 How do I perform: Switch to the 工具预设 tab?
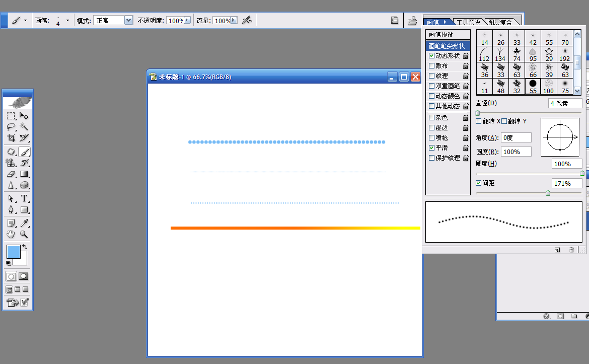tap(468, 22)
